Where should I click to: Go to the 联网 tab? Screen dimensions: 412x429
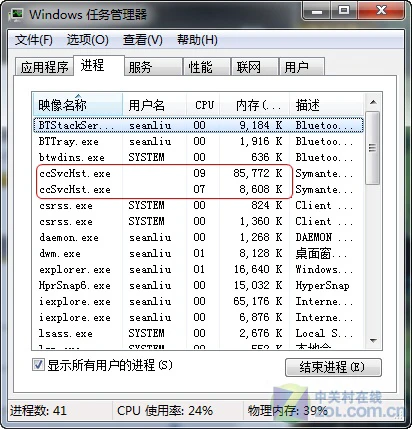tap(255, 67)
